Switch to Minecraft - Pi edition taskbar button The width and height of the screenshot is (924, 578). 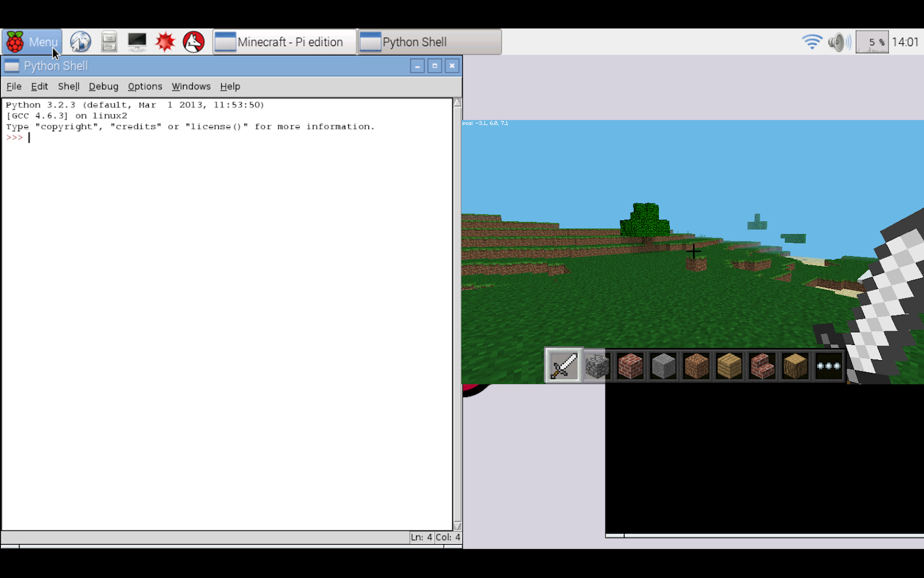click(285, 42)
